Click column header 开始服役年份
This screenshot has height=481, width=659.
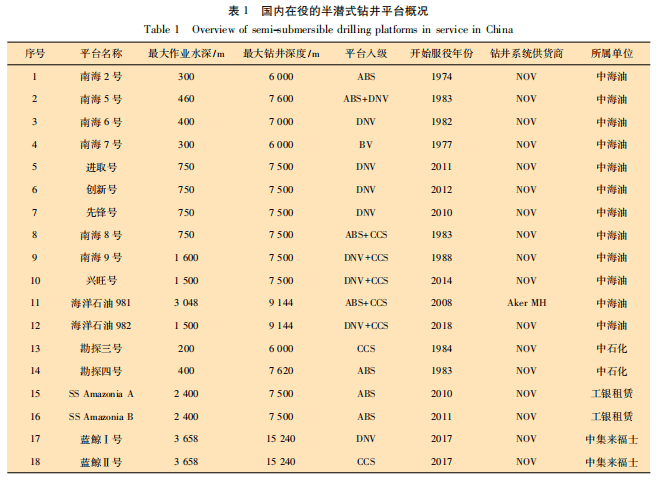(x=442, y=53)
